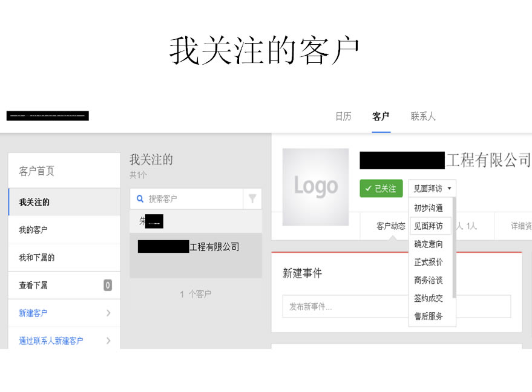Open the filter icon beside the customer search

(x=254, y=198)
